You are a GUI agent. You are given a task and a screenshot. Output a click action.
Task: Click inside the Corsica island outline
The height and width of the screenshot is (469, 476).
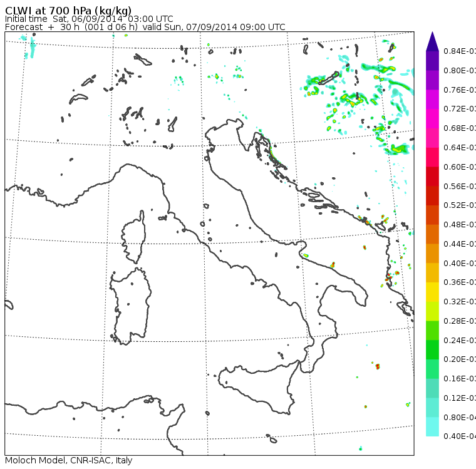tap(135, 237)
